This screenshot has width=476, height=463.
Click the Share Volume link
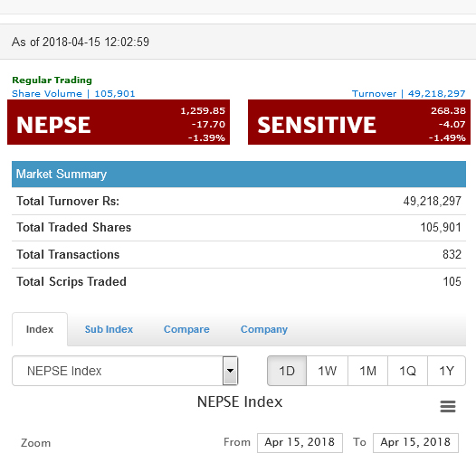[73, 93]
